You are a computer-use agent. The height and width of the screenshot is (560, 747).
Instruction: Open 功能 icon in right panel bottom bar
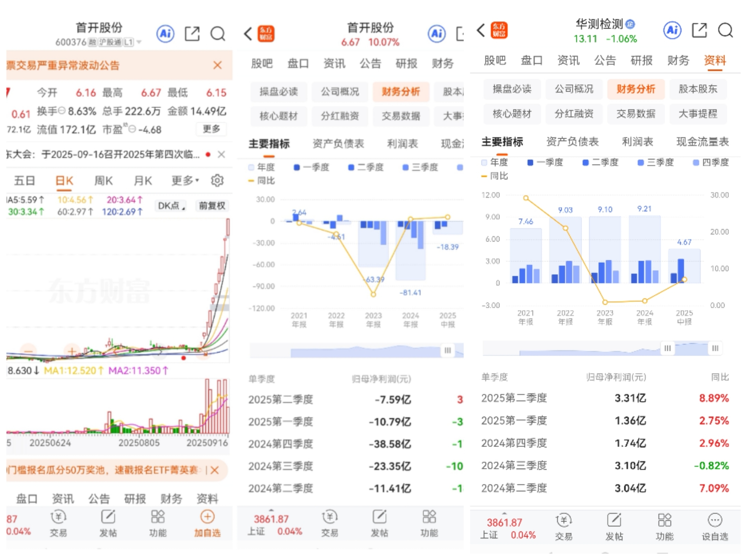[665, 527]
